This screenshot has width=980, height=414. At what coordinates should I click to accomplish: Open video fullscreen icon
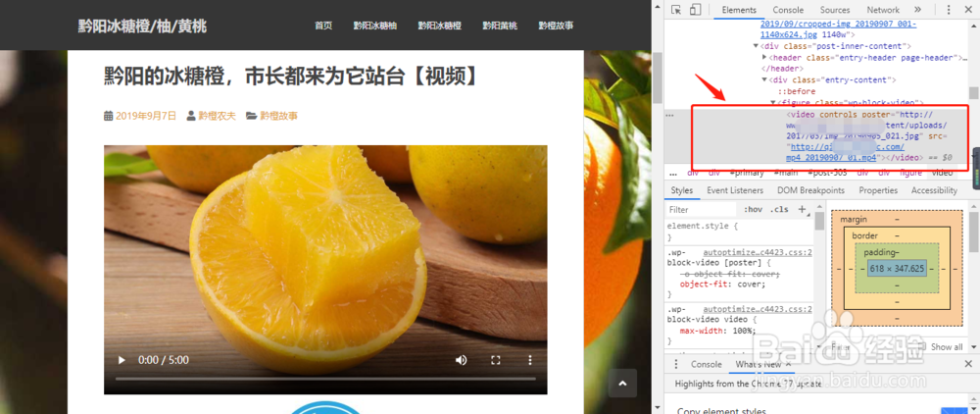click(x=496, y=360)
